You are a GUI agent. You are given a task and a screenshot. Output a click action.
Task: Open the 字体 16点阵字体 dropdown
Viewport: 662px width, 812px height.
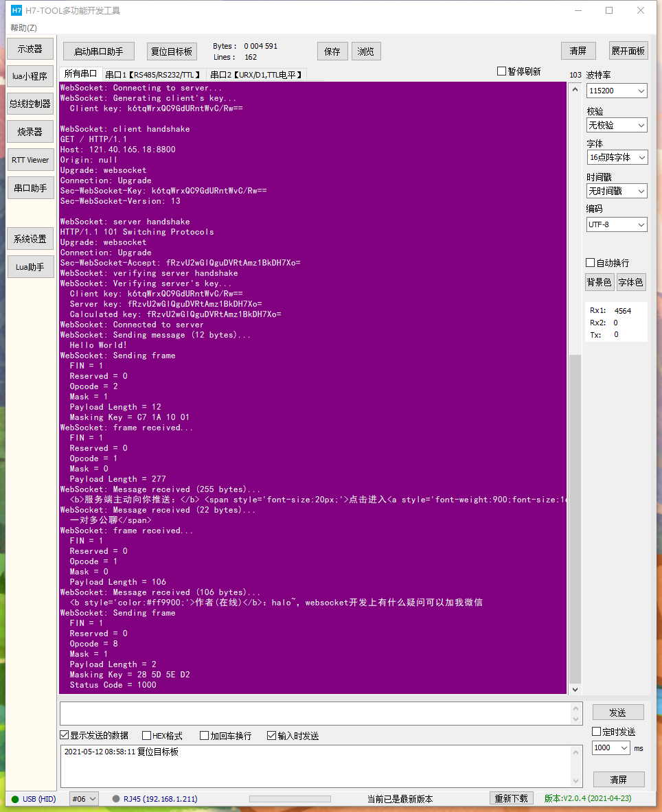point(617,157)
